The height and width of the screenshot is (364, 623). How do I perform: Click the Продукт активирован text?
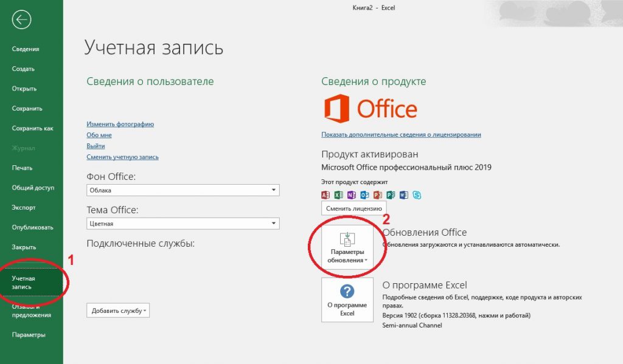point(369,154)
